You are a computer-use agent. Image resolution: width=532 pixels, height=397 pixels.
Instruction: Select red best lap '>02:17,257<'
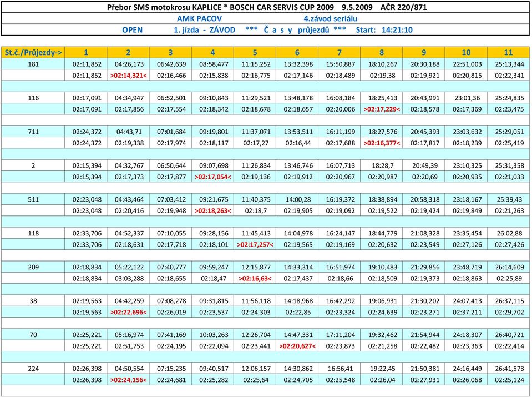click(x=255, y=244)
